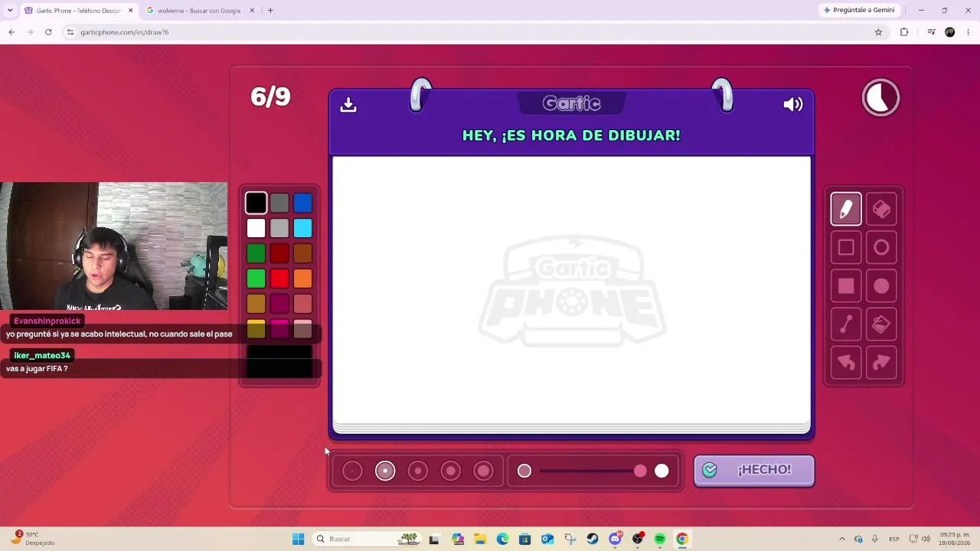Undo the last drawing stroke
Image resolution: width=980 pixels, height=551 pixels.
[x=846, y=363]
